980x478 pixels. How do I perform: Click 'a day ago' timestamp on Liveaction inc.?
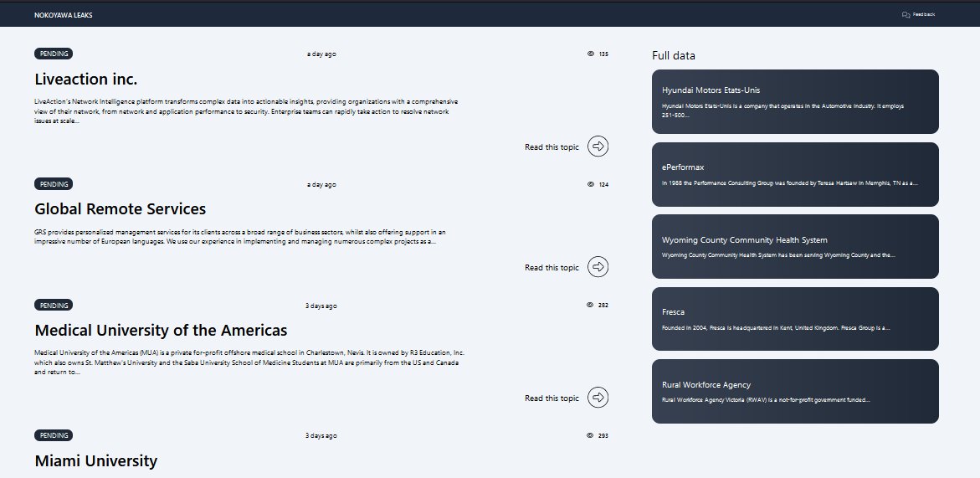[x=321, y=54]
